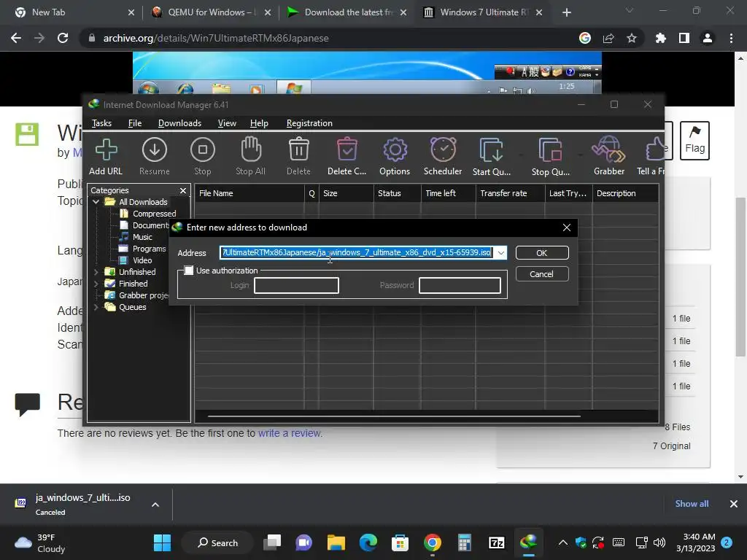Close the Categories panel

(x=183, y=190)
